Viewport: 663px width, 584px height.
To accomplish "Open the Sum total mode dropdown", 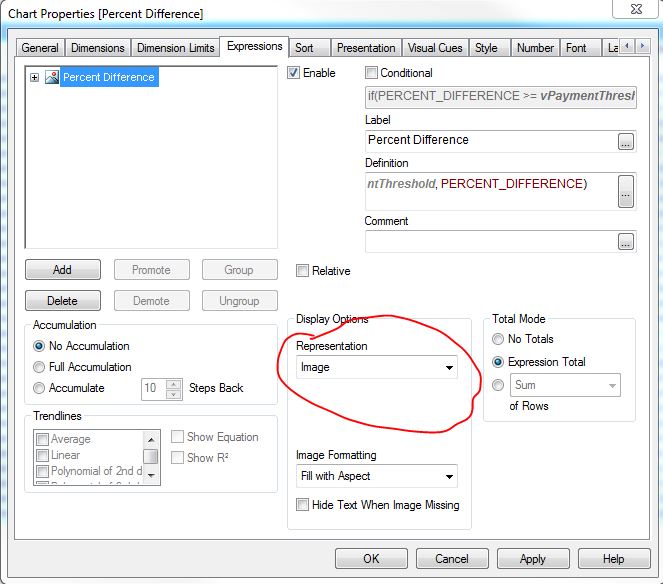I will (565, 385).
